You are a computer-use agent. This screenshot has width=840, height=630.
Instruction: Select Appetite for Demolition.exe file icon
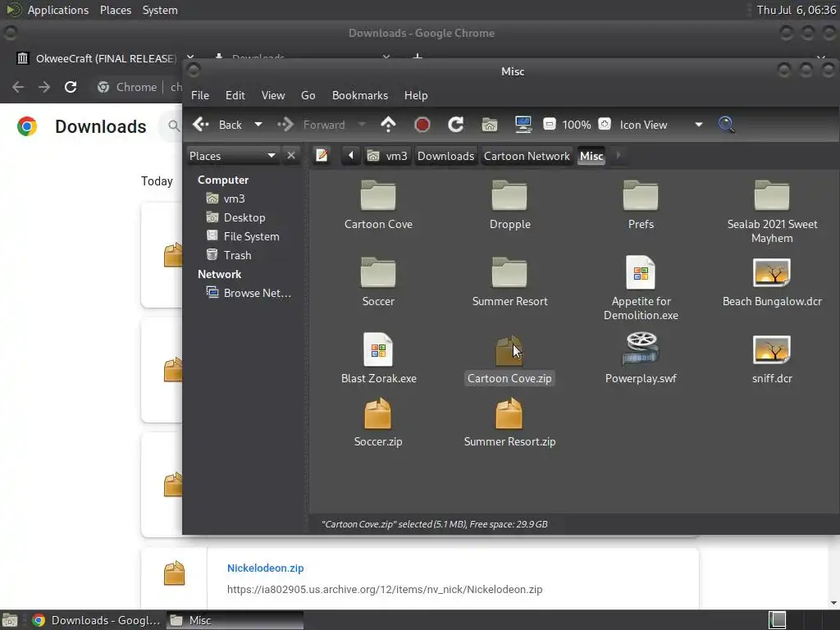641,272
